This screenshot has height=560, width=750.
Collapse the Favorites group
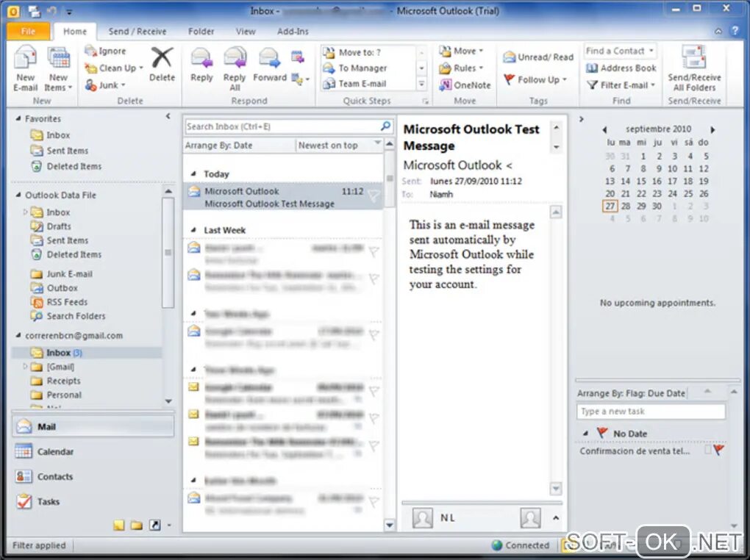click(18, 118)
